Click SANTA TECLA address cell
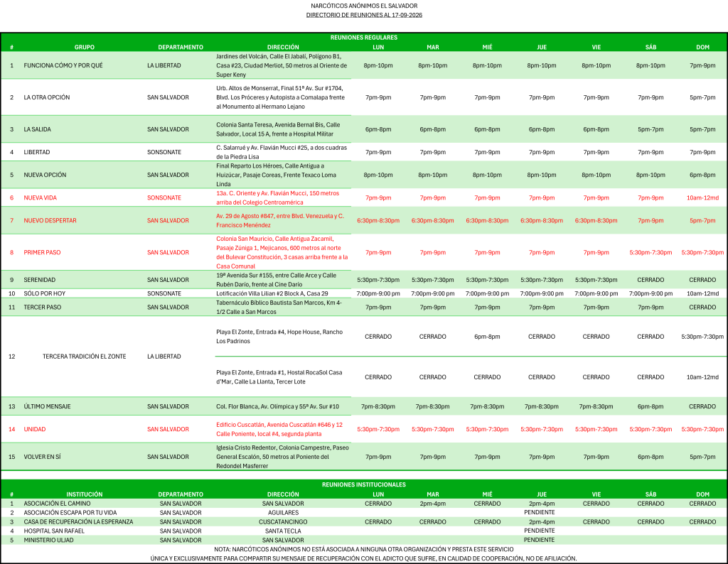This screenshot has height=564, width=728. pos(283,531)
